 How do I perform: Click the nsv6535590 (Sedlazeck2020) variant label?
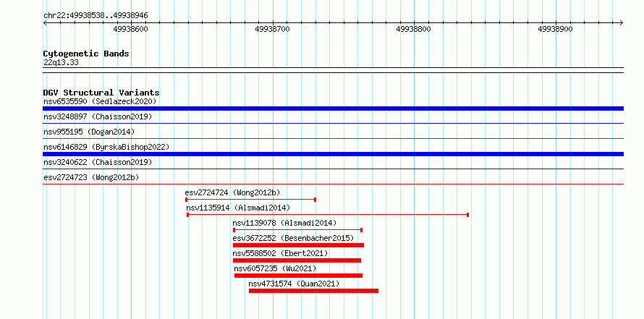[x=100, y=101]
